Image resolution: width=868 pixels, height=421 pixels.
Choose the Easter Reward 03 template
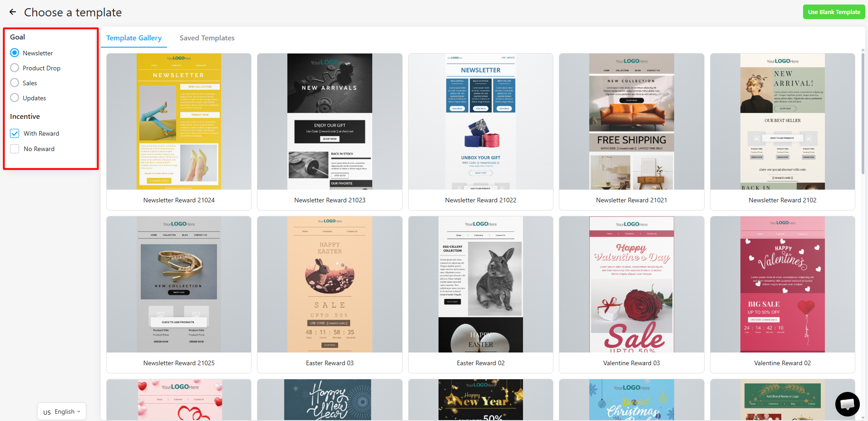click(x=330, y=294)
